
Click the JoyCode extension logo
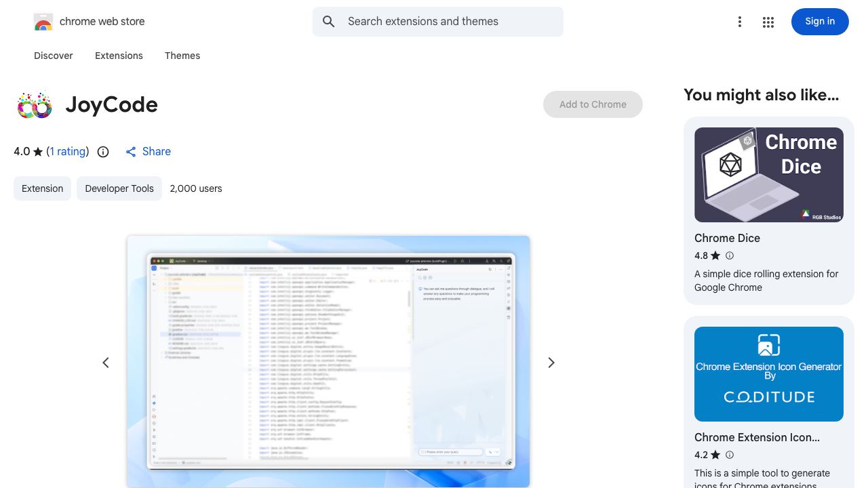[35, 105]
